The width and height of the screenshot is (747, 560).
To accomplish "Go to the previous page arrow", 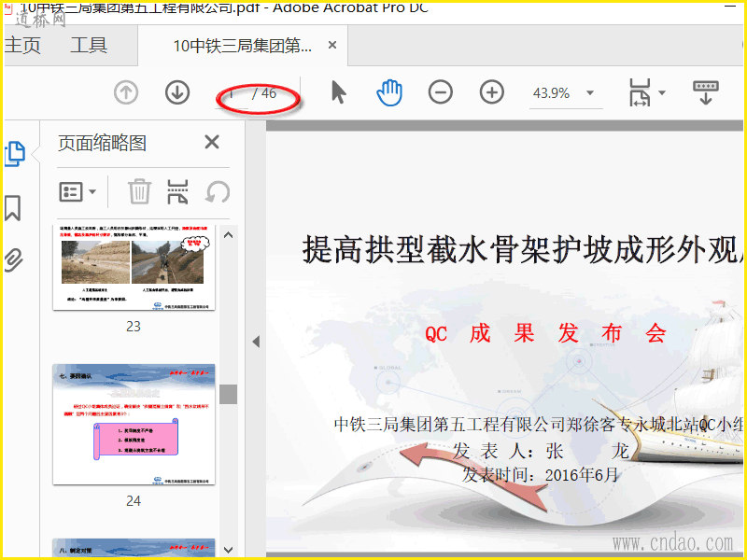I will click(x=126, y=92).
